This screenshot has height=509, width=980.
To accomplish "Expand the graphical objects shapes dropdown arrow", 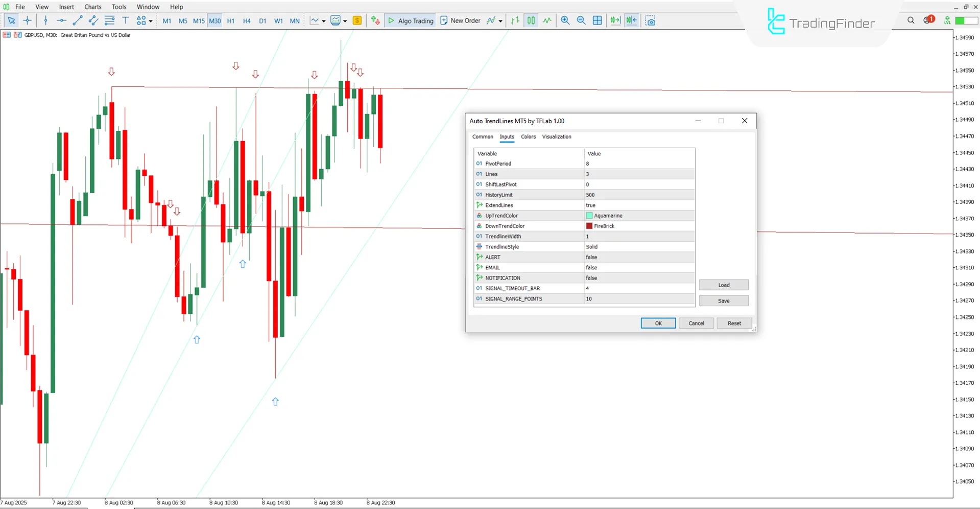I will coord(151,21).
